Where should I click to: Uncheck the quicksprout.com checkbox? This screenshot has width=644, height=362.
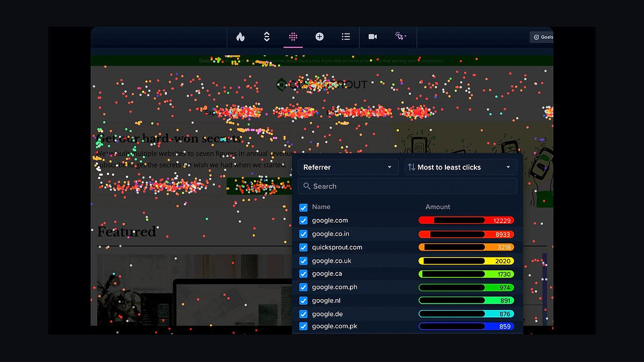pos(303,247)
